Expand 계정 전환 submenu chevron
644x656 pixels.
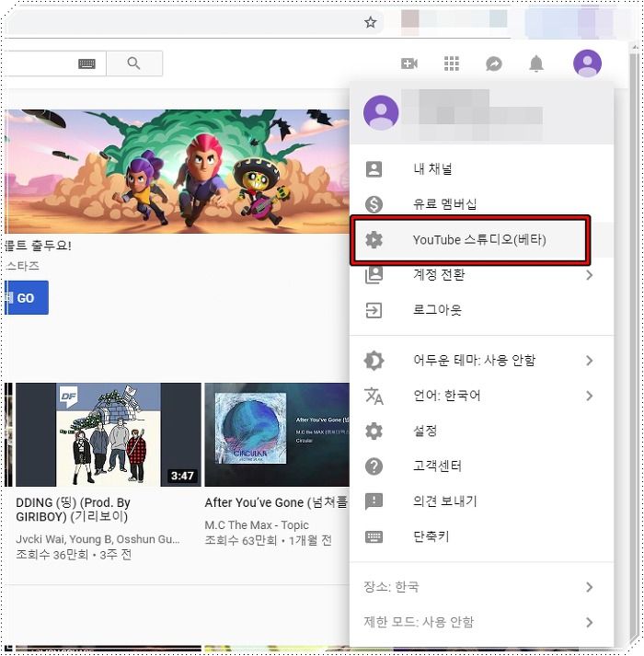589,275
